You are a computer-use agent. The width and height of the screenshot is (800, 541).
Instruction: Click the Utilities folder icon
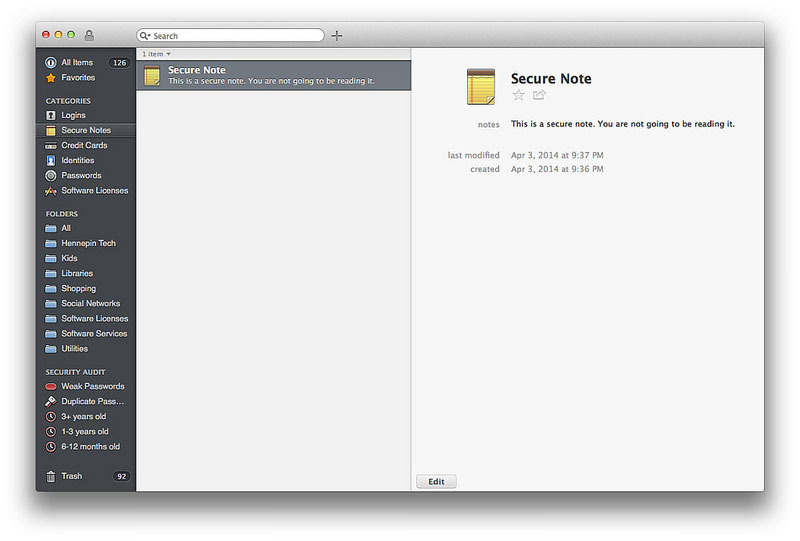pyautogui.click(x=51, y=349)
